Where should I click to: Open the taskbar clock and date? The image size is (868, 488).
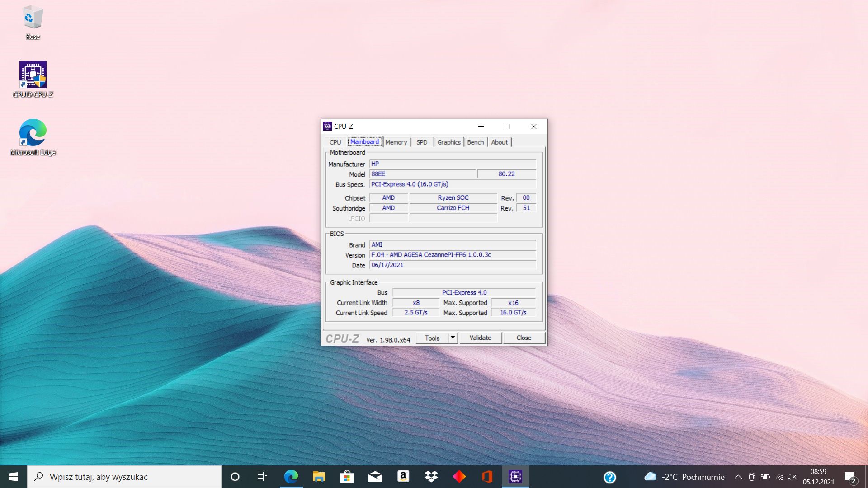(x=818, y=477)
